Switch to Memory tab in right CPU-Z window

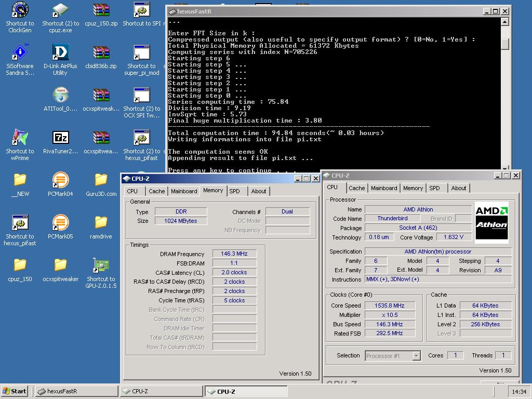(413, 188)
